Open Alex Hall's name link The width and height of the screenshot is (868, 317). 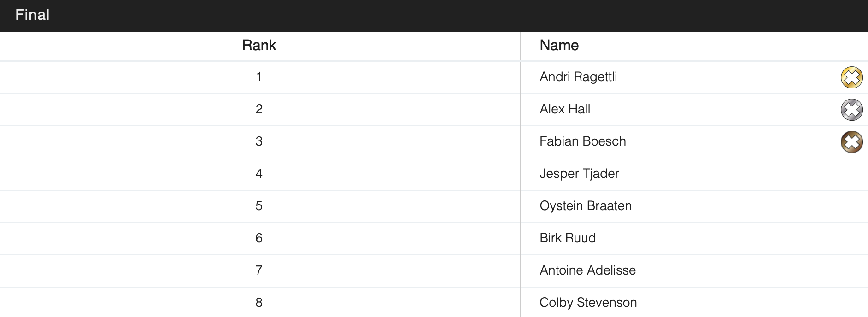pos(565,109)
